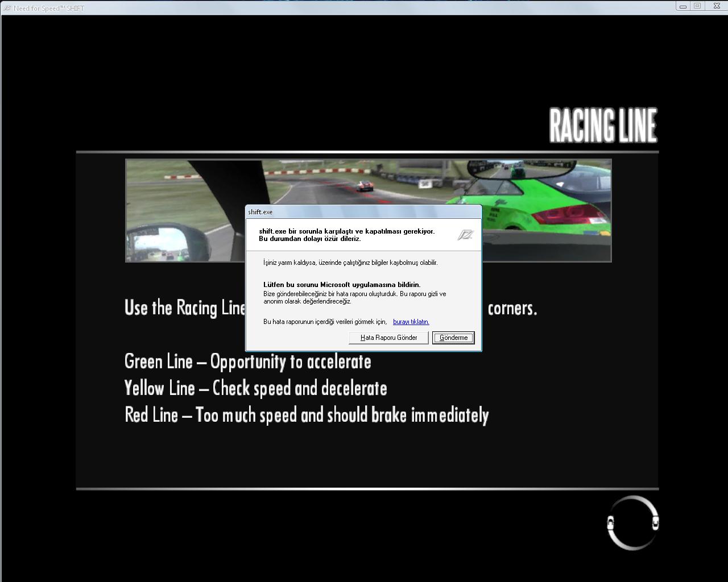Viewport: 728px width, 582px height.
Task: Click the 'Red Line – Too much speed' text
Action: point(307,415)
